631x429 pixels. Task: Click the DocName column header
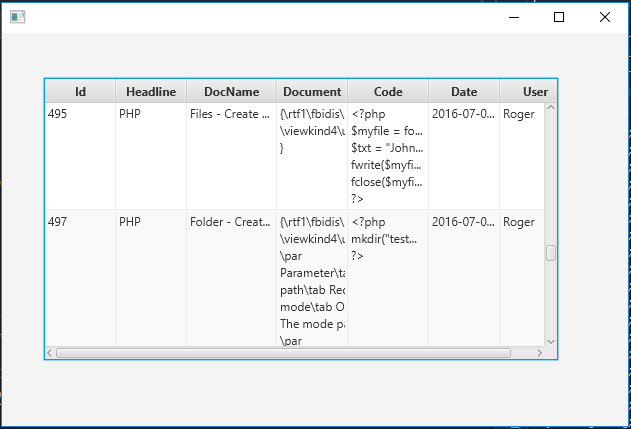coord(231,92)
